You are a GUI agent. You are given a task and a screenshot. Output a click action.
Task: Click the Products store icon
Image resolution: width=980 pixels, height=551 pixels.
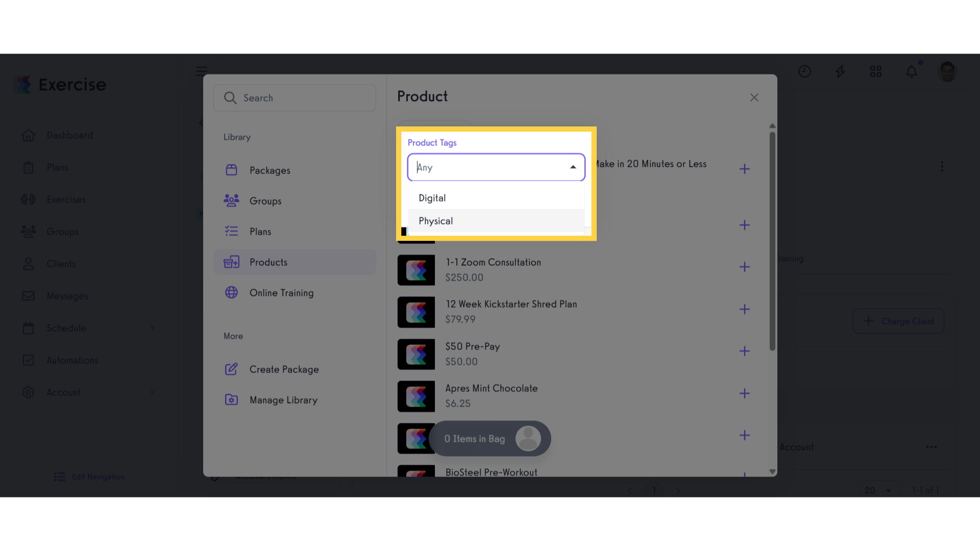point(231,262)
